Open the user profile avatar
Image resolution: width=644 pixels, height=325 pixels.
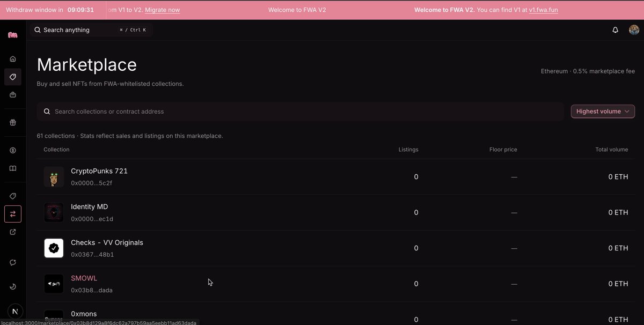point(634,30)
